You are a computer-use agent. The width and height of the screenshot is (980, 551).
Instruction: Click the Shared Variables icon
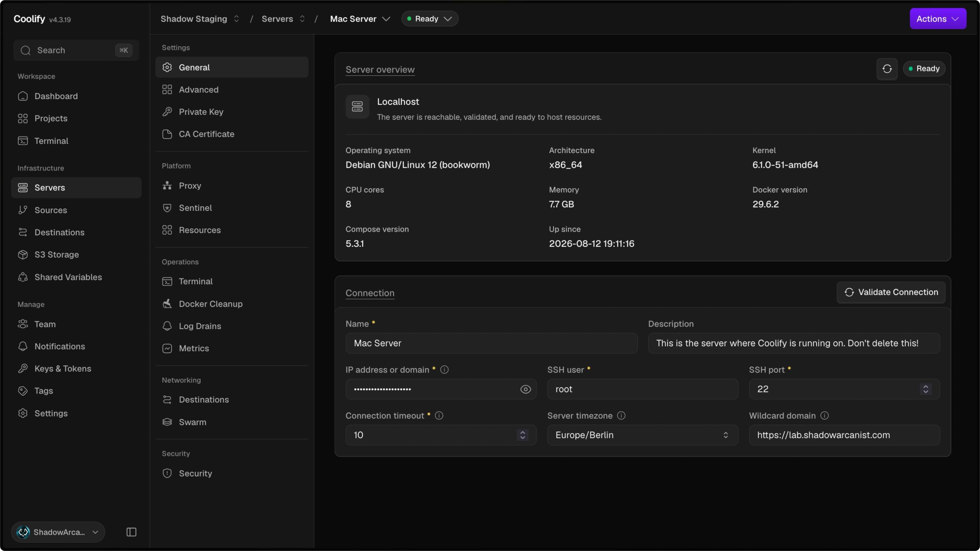click(23, 277)
